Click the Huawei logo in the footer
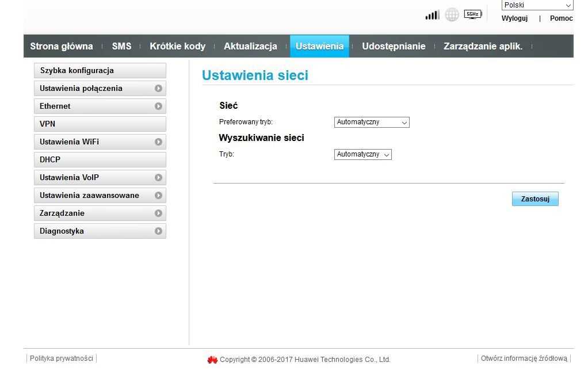Image resolution: width=588 pixels, height=370 pixels. coord(212,360)
